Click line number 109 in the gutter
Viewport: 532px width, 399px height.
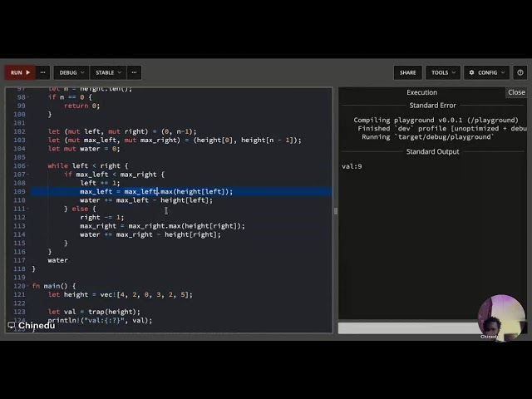coord(19,192)
